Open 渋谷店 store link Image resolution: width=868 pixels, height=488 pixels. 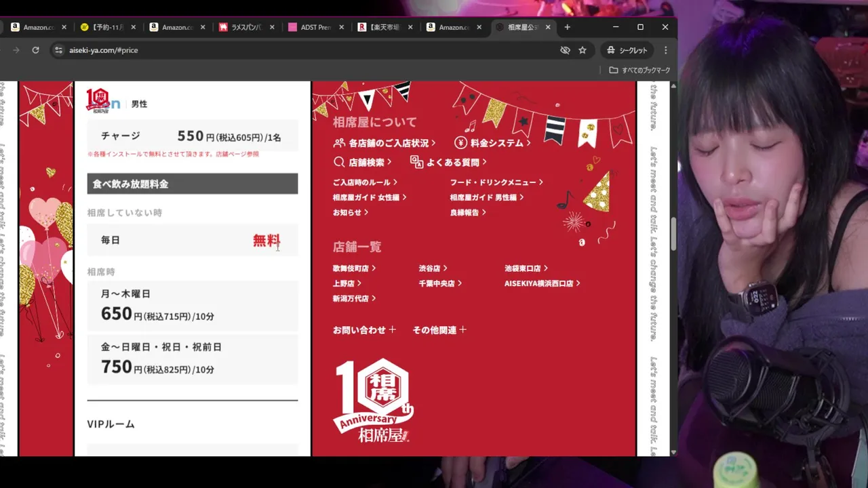click(433, 268)
